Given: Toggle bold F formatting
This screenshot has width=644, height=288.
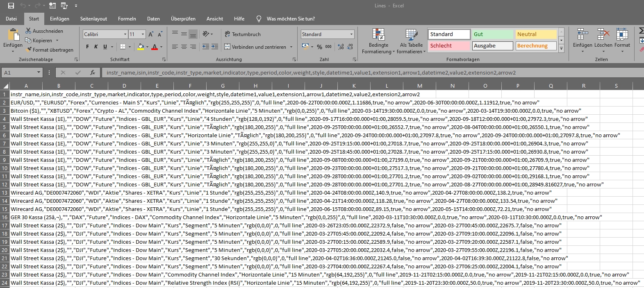Looking at the screenshot, I should (x=87, y=47).
